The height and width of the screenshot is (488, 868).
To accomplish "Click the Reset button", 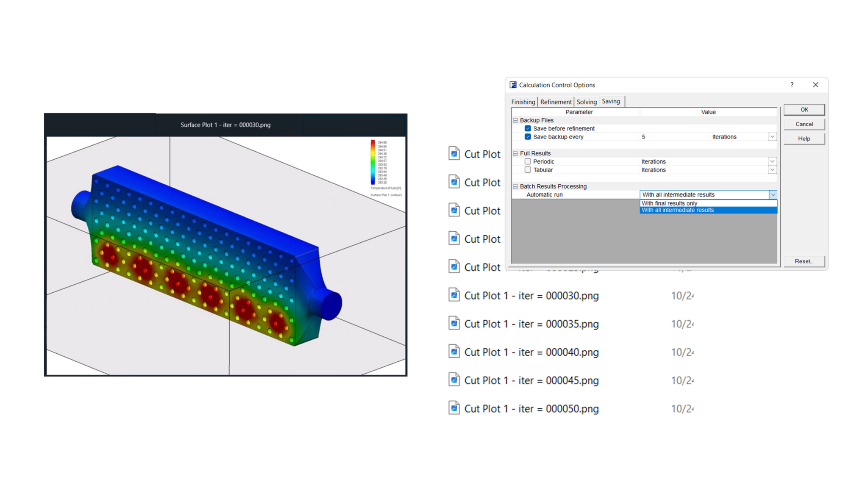I will (x=804, y=261).
